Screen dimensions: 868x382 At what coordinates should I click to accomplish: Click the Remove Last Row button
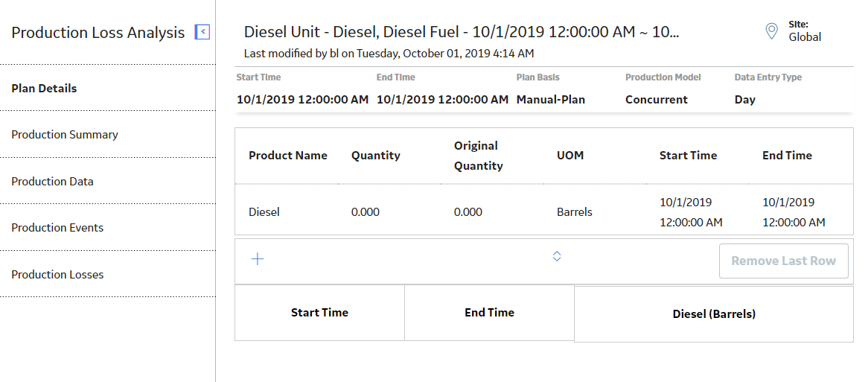tap(784, 261)
